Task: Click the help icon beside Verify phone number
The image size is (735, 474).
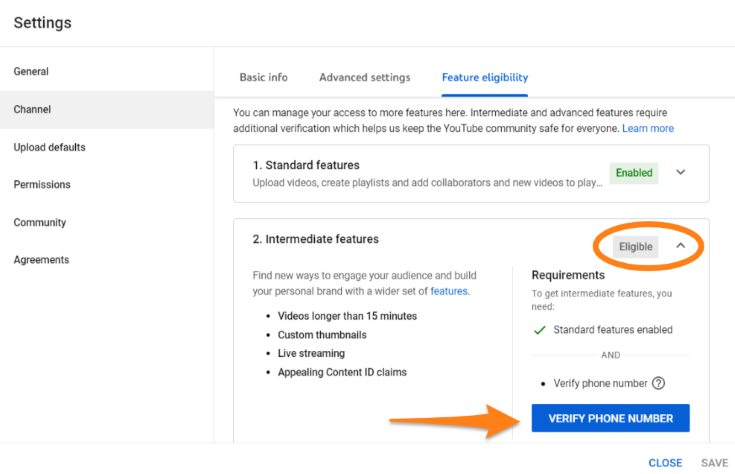Action: 658,383
